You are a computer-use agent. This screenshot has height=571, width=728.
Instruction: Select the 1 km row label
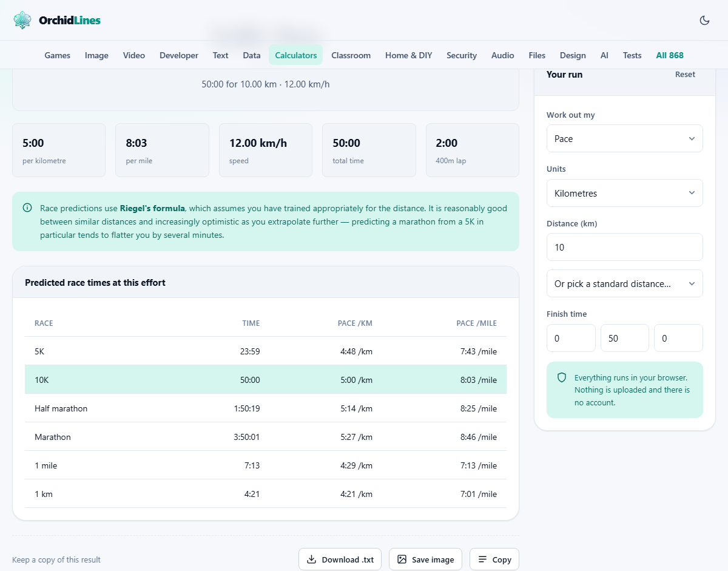[44, 494]
